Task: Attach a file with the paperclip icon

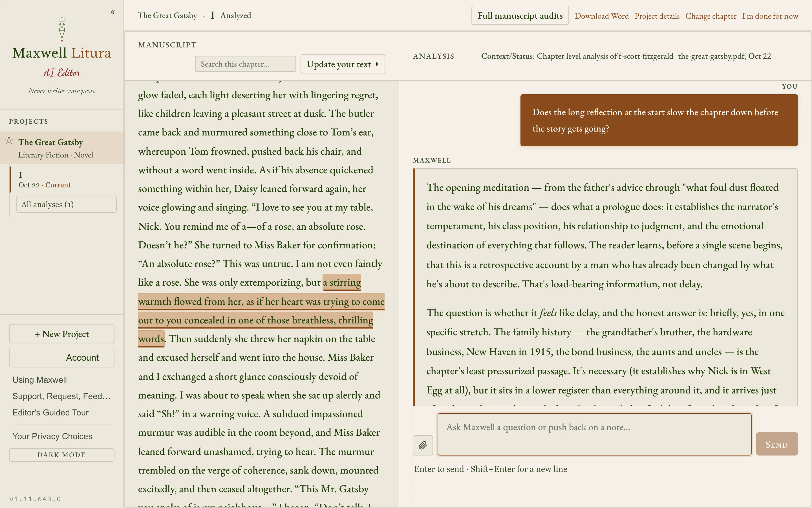Action: pyautogui.click(x=423, y=445)
